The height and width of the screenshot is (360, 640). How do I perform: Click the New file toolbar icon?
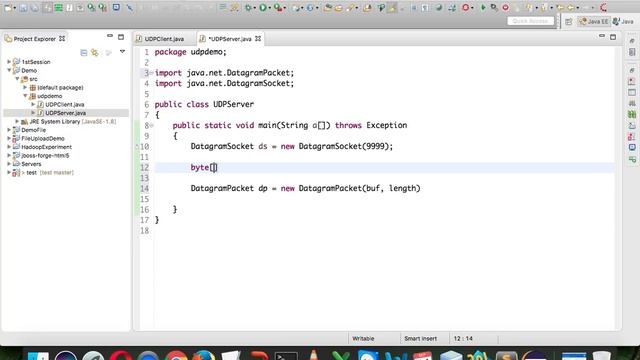coord(7,7)
